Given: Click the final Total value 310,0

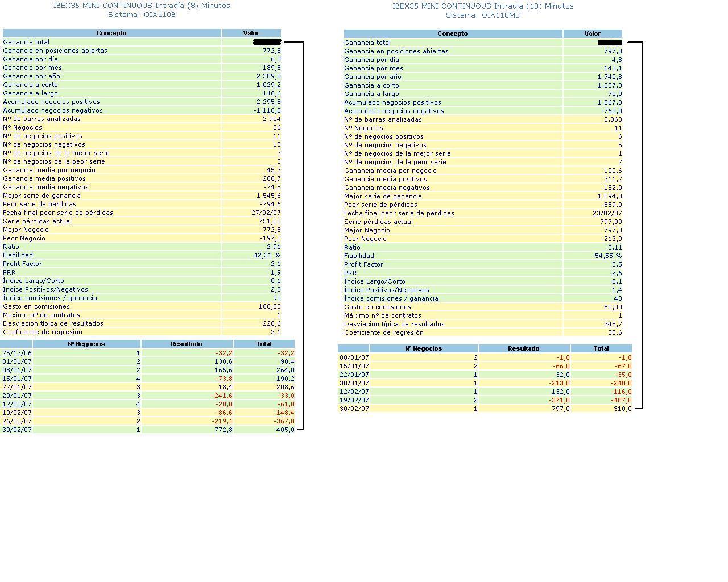Looking at the screenshot, I should point(623,409).
